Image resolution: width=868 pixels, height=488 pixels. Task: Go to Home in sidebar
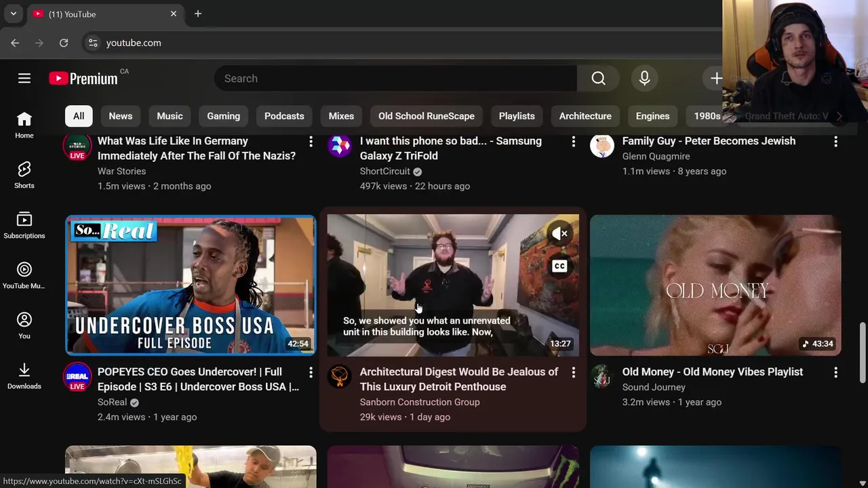[24, 125]
